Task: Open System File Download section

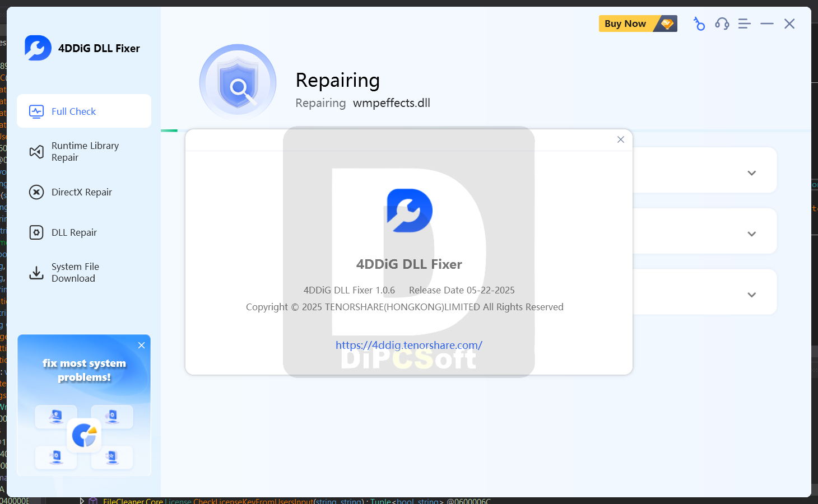Action: (x=84, y=273)
